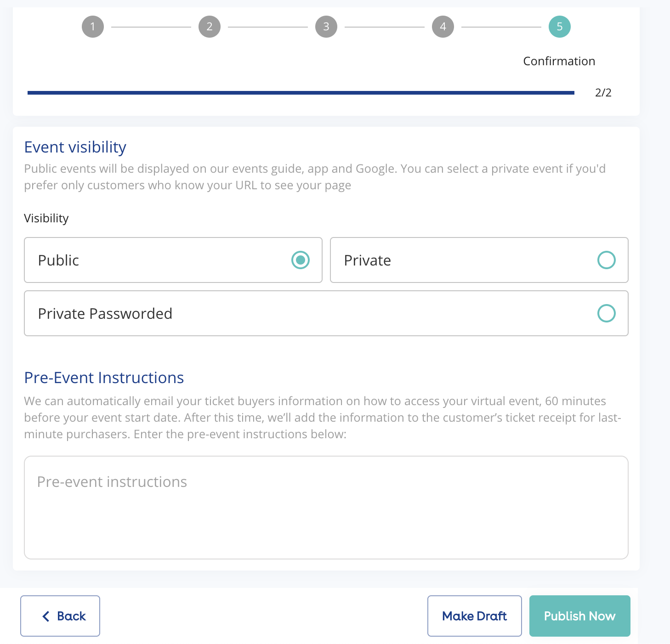The image size is (670, 644).
Task: Select the Public visibility radio button
Action: pyautogui.click(x=301, y=260)
